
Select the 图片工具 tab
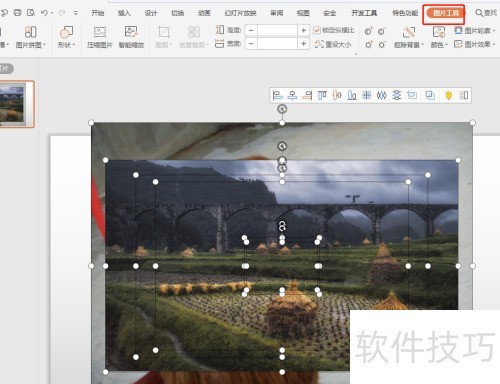446,13
